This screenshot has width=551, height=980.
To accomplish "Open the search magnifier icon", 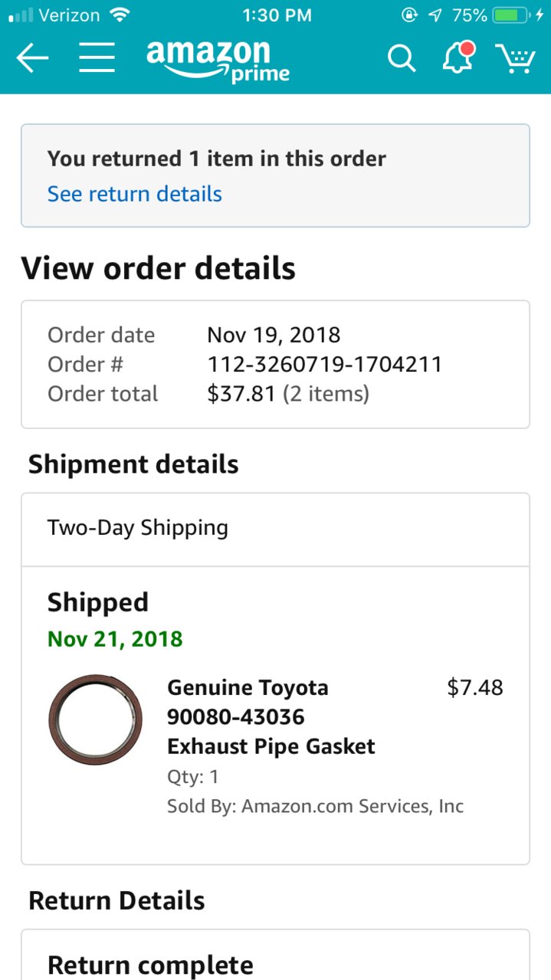I will click(x=402, y=58).
